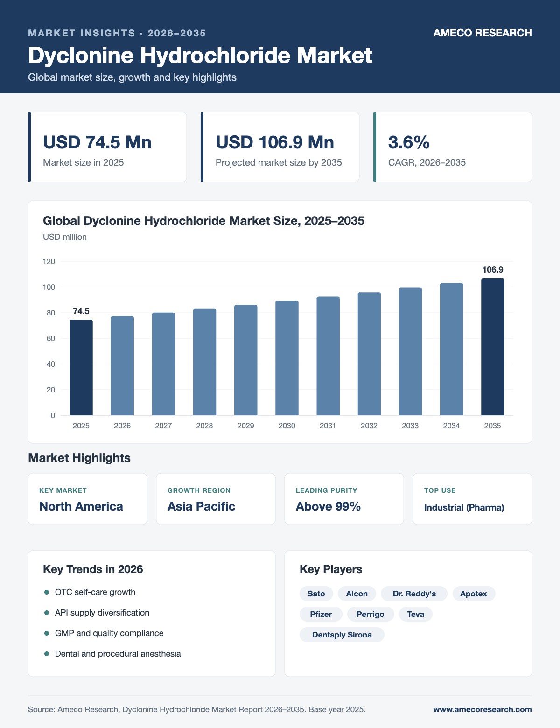This screenshot has height=728, width=560.
Task: Click the Dyclonine Hydrochloride Market title
Action: point(200,55)
